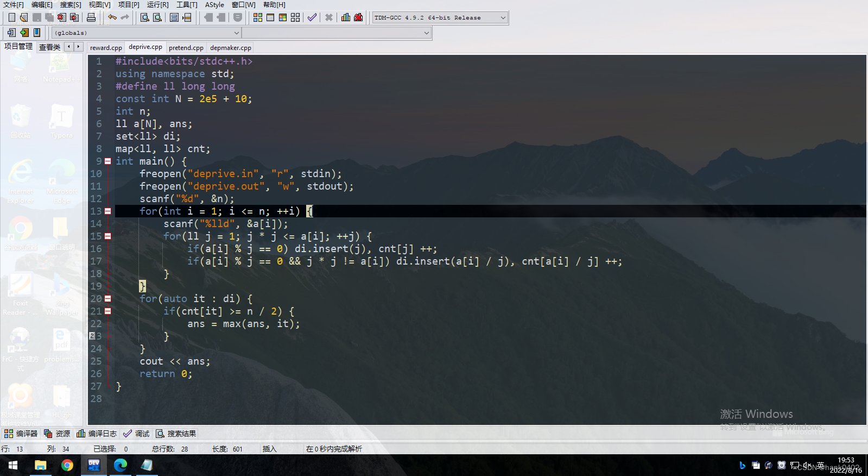Open the Windows Start menu
This screenshot has height=476, width=868.
[x=13, y=465]
